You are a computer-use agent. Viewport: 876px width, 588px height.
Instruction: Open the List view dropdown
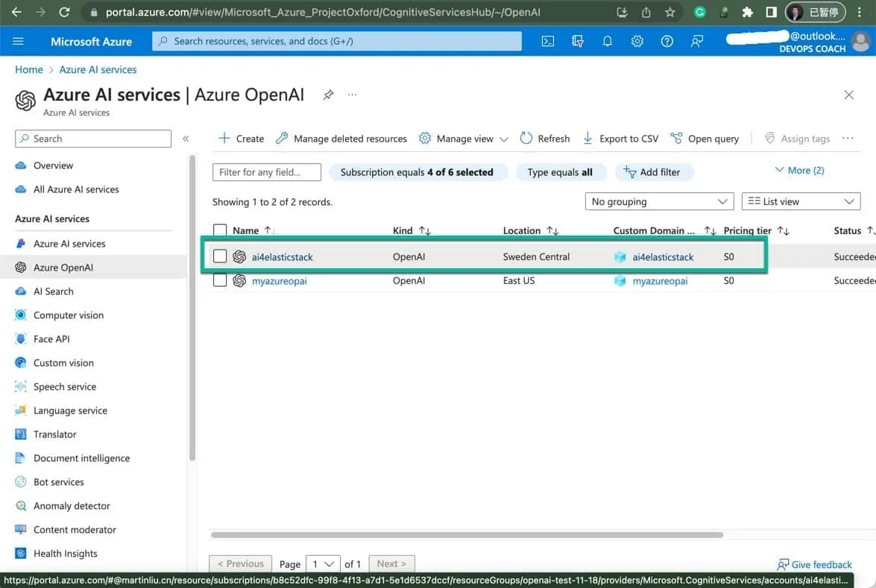coord(801,201)
